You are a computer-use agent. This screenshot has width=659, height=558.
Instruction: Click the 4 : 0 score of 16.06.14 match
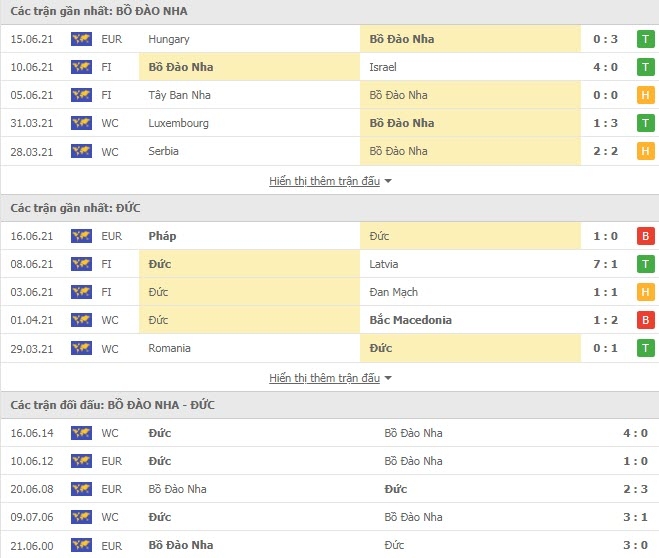[x=635, y=433]
